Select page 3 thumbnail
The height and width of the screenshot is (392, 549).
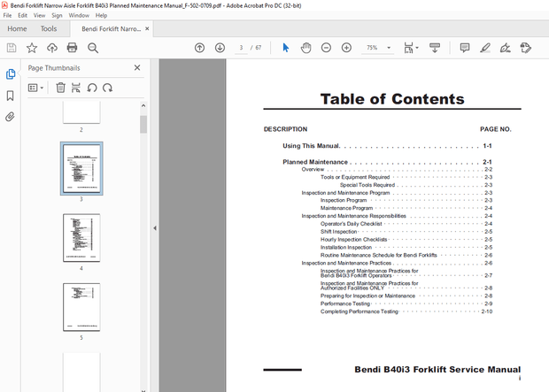(x=81, y=168)
